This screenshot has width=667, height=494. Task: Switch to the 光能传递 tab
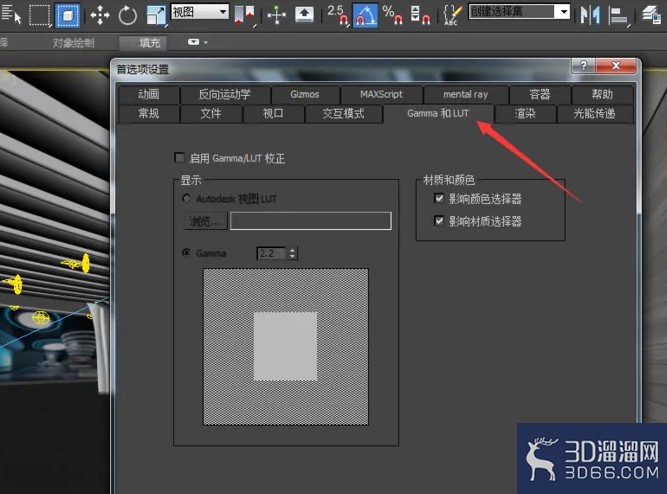595,114
